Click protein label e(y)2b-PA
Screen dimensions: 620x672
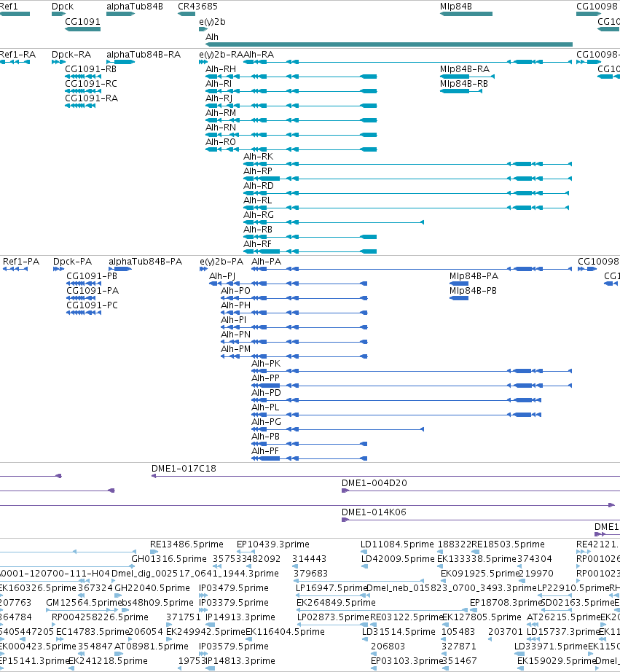point(221,262)
